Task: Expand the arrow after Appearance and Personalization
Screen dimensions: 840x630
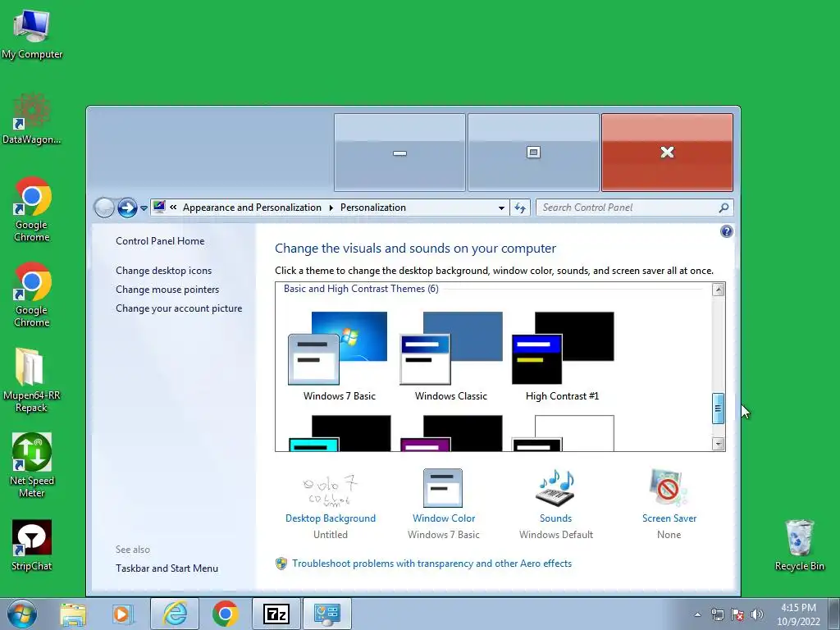Action: coord(331,208)
